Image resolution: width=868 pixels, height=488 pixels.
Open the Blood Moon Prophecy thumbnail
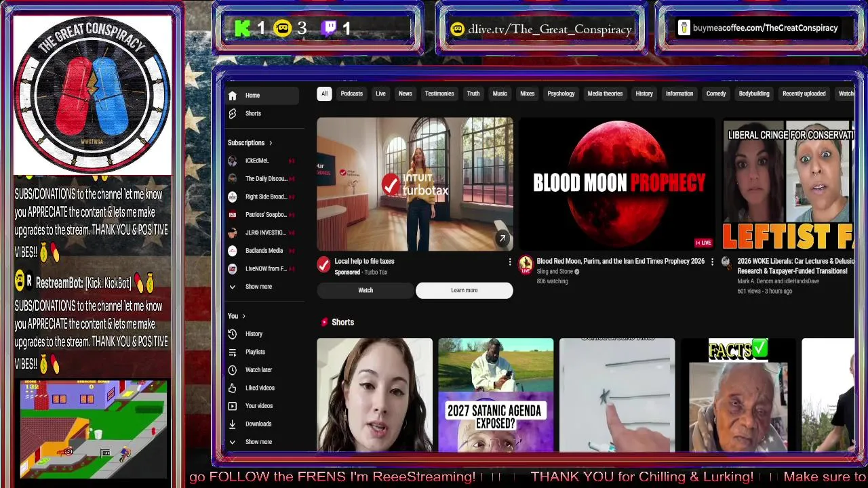coord(617,184)
